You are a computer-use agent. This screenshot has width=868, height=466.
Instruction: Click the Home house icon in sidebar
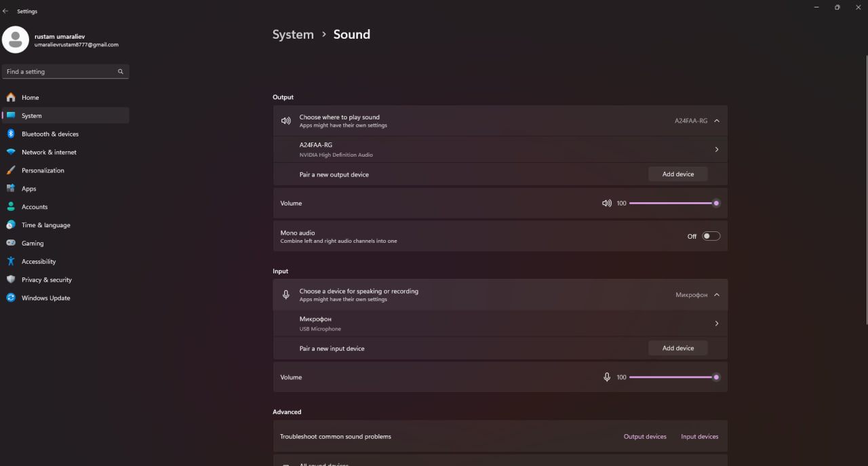point(11,97)
